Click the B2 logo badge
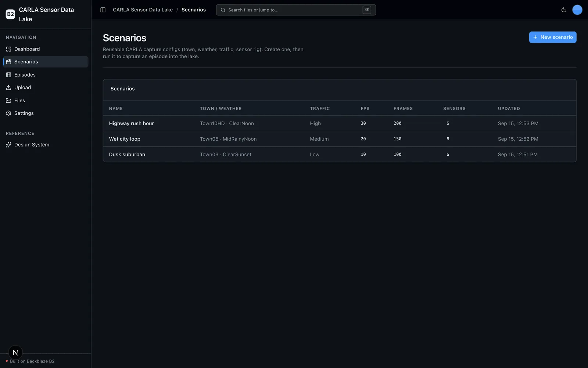This screenshot has width=588, height=368. click(10, 14)
